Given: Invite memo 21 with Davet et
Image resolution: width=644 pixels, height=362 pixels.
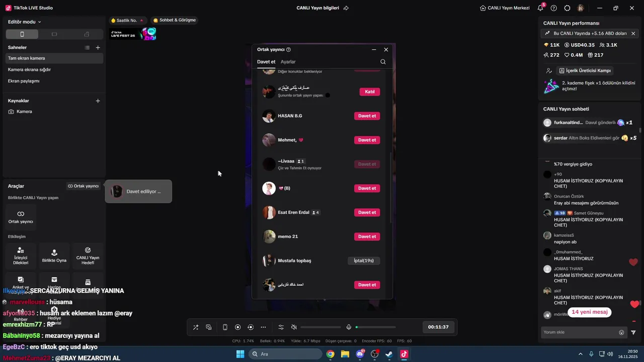Looking at the screenshot, I should pyautogui.click(x=367, y=237).
